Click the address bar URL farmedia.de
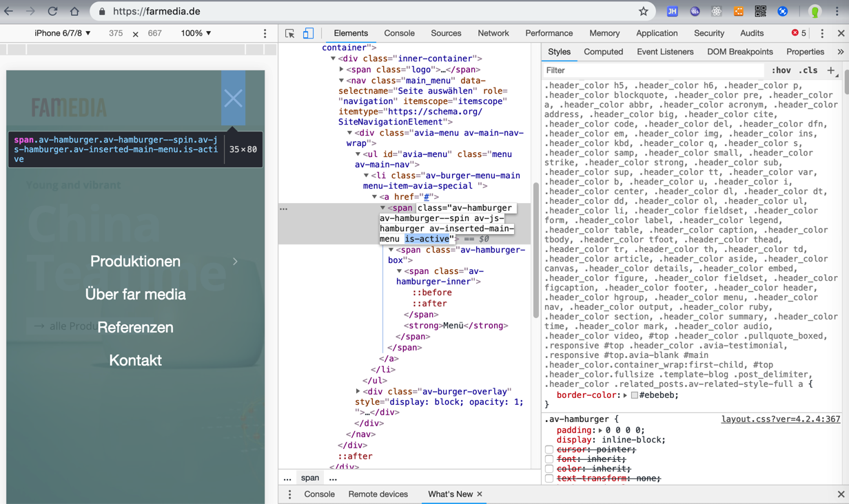This screenshot has width=849, height=504. (x=156, y=12)
